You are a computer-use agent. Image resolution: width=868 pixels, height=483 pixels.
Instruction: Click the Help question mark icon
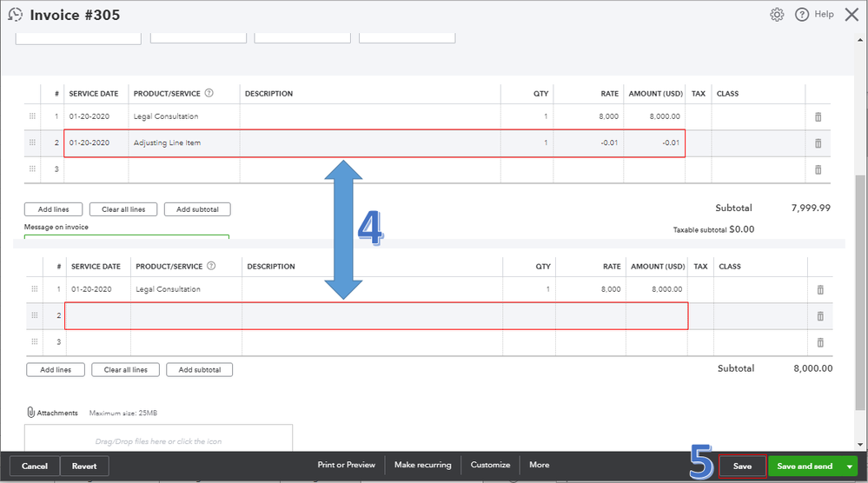(802, 15)
